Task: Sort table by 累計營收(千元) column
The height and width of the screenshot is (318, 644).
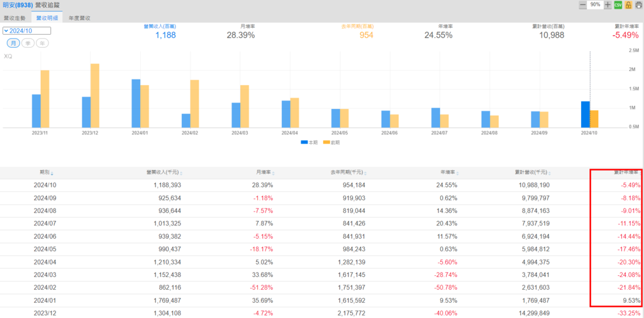Action: point(533,173)
